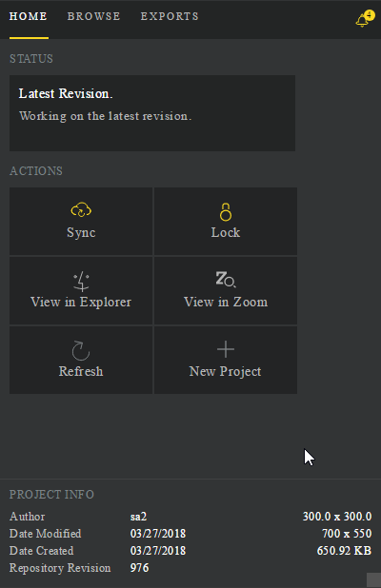Click the View in Zoom label
Screen dimensions: 381x588
[x=226, y=302]
